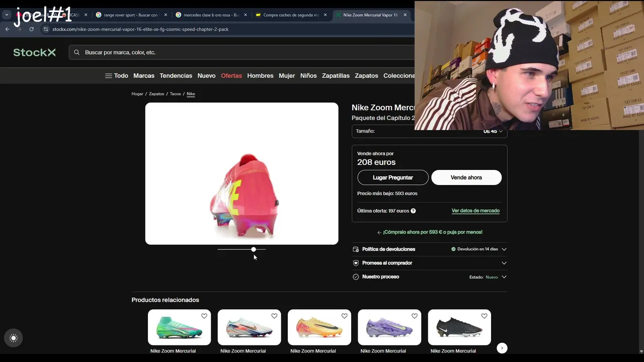
Task: Expand Promesa al comprador section
Action: point(429,263)
